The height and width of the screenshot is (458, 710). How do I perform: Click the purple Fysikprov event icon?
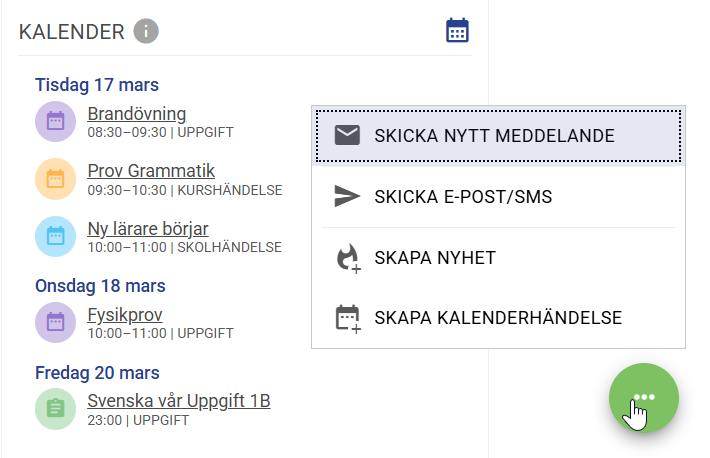[x=55, y=323]
